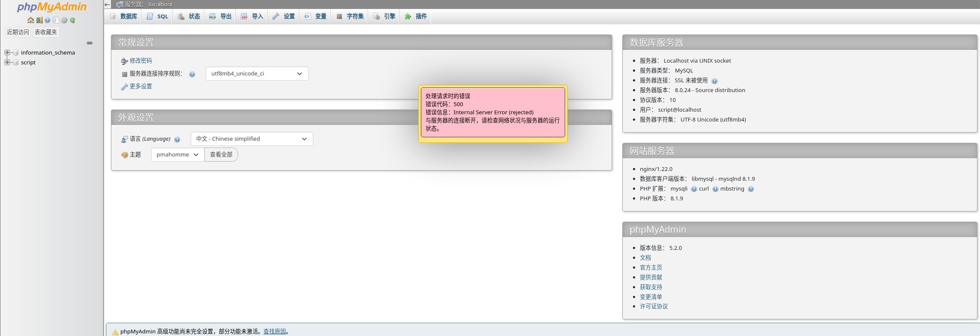This screenshot has width=980, height=336.
Task: Click the localhost server breadcrumb
Action: (x=149, y=4)
